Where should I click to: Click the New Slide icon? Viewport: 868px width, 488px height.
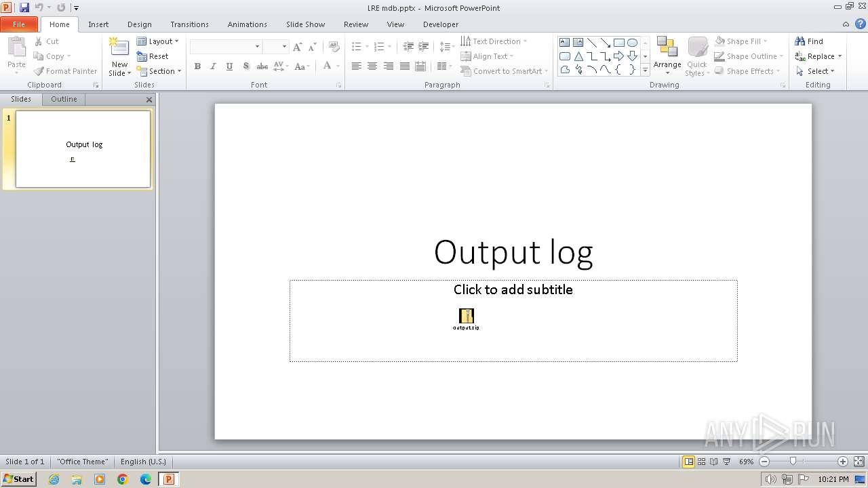coord(119,47)
